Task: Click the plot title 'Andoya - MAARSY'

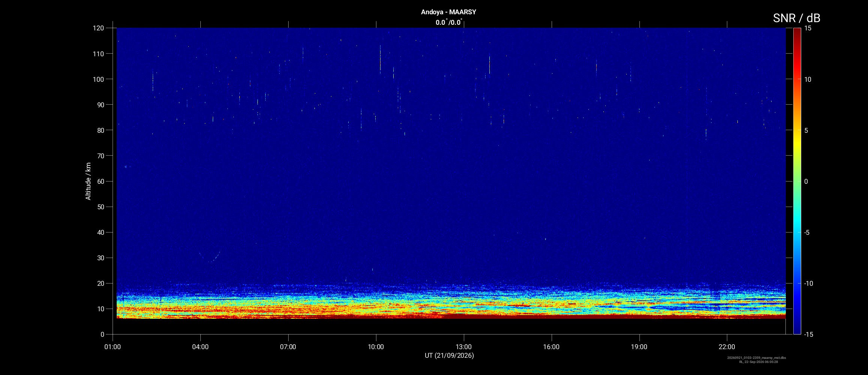Action: pyautogui.click(x=448, y=12)
